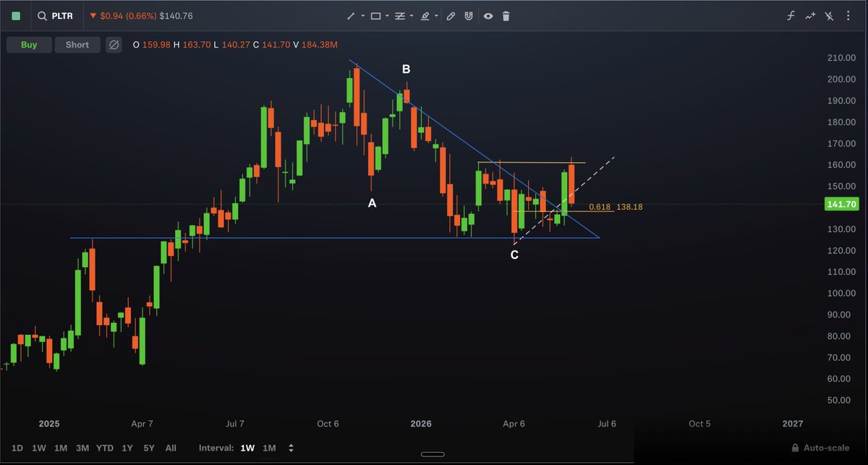Delete drawings with the trash icon
Image resolution: width=868 pixels, height=465 pixels.
[x=506, y=16]
